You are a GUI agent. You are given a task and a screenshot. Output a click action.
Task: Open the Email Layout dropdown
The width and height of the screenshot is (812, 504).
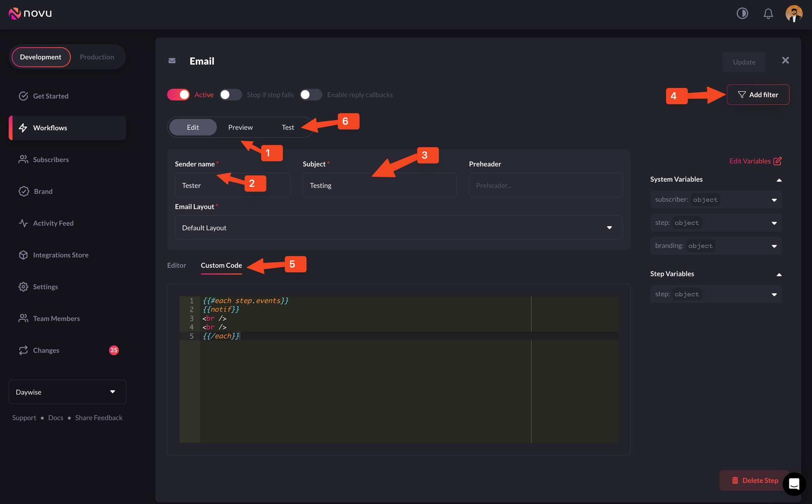point(398,228)
